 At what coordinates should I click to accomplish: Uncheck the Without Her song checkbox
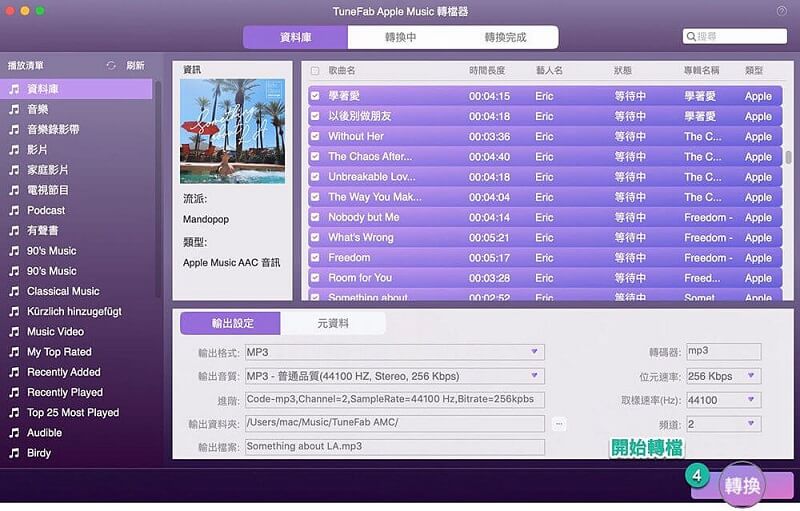point(315,136)
